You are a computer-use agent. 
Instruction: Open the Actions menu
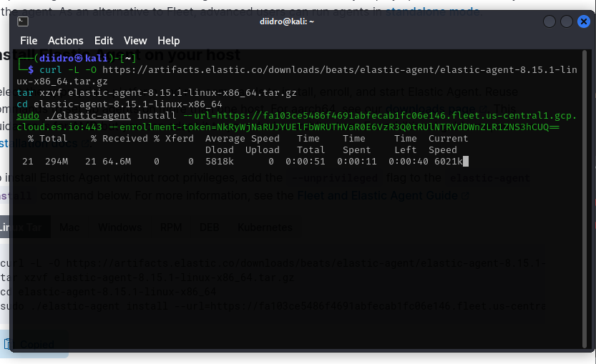pos(65,41)
